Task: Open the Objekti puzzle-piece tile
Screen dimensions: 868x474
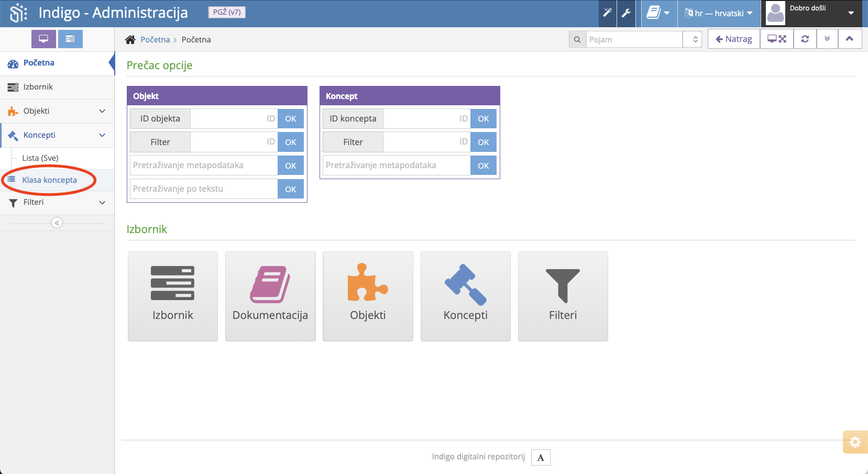Action: [x=368, y=296]
